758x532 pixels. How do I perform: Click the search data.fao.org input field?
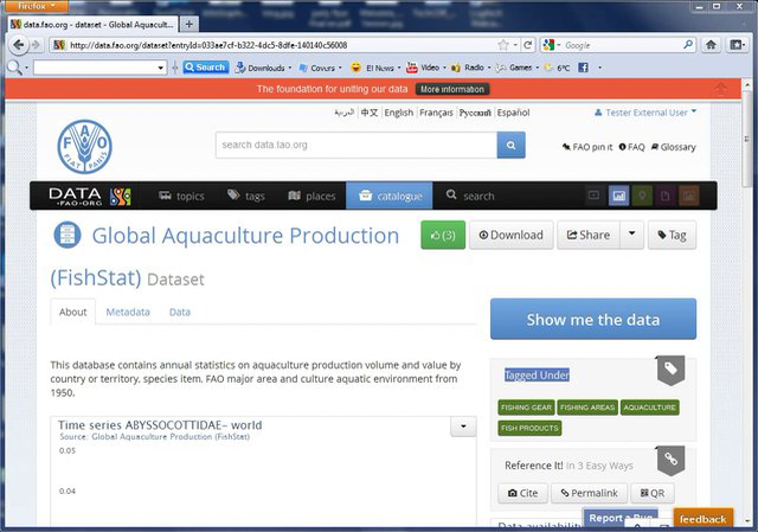click(x=357, y=145)
